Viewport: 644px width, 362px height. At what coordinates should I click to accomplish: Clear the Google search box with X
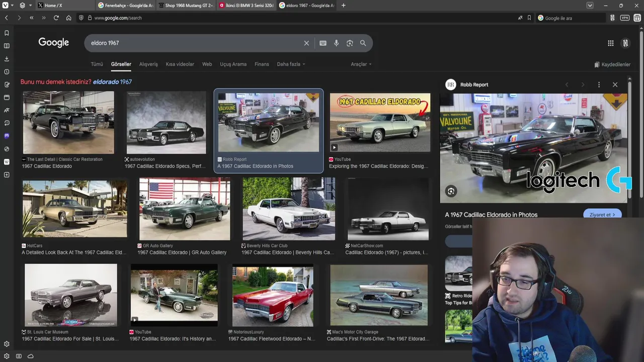pos(306,43)
